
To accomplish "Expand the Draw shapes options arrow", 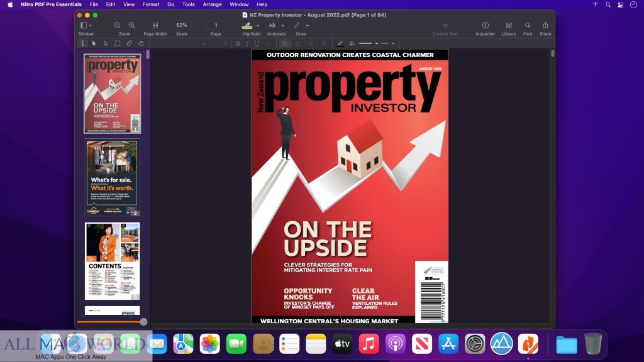I will point(307,25).
